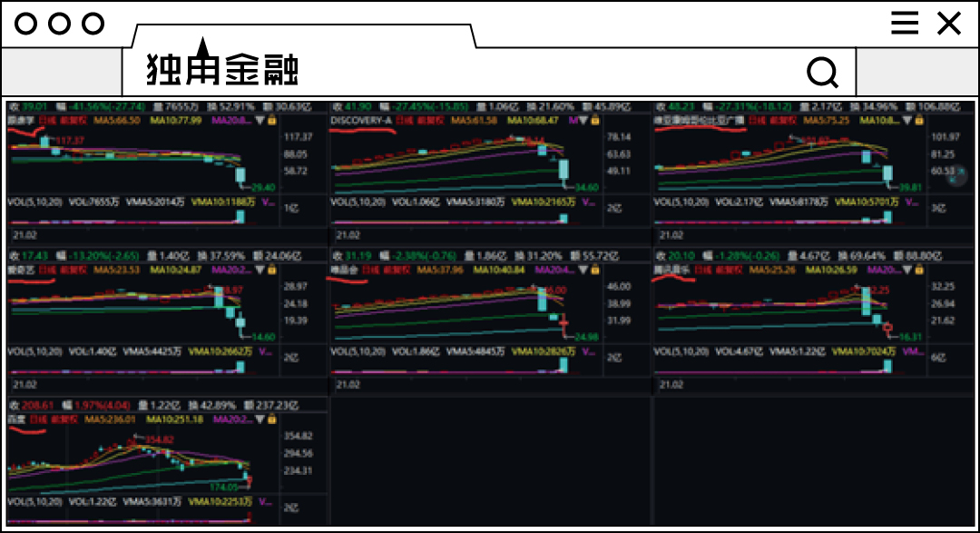Click the lock icon on the DISCOVERY-A chart

pyautogui.click(x=595, y=120)
